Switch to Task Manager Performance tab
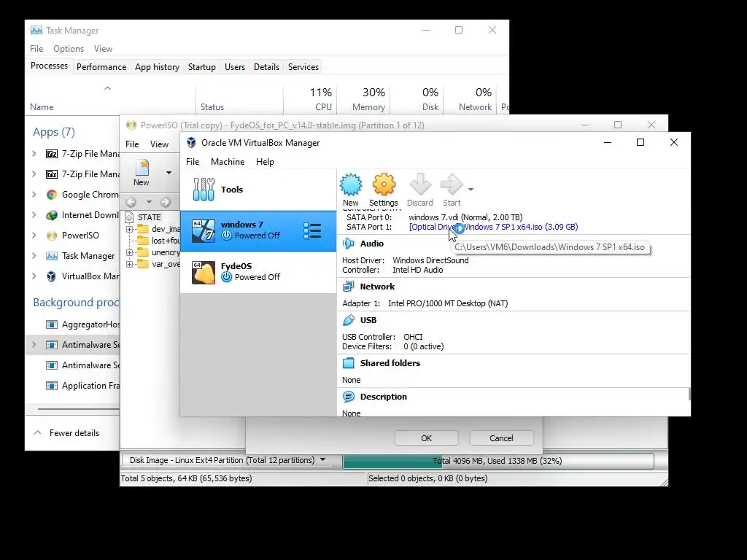 click(101, 67)
